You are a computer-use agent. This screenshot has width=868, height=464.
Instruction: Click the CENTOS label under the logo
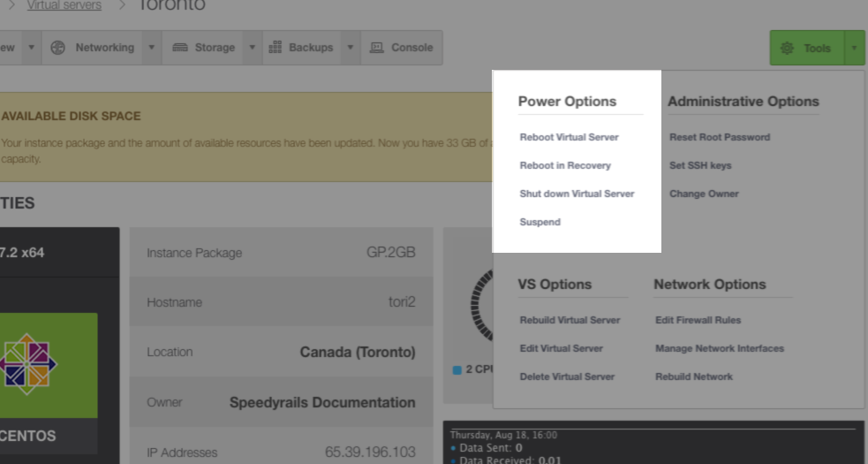27,437
